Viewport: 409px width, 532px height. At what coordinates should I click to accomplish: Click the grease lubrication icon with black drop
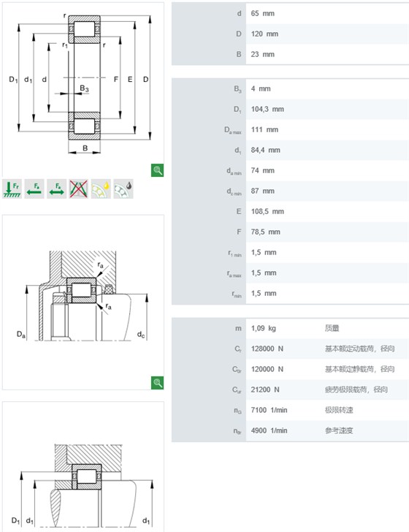(x=123, y=189)
